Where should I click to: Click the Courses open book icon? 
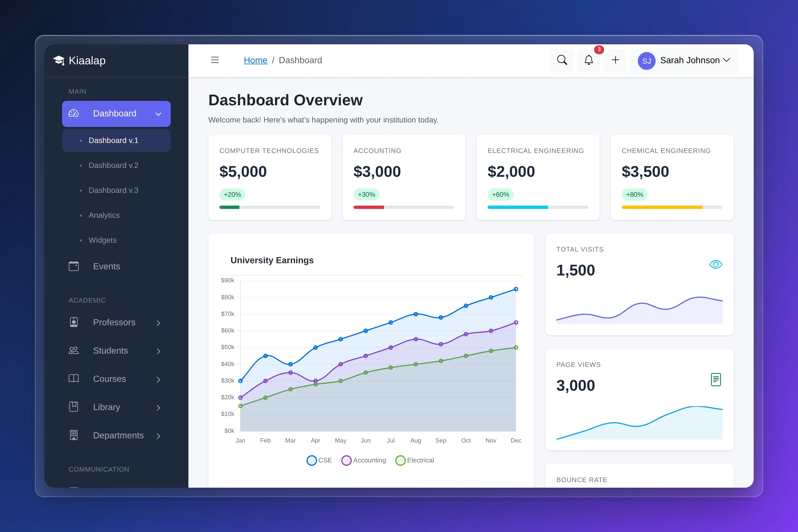(x=74, y=378)
